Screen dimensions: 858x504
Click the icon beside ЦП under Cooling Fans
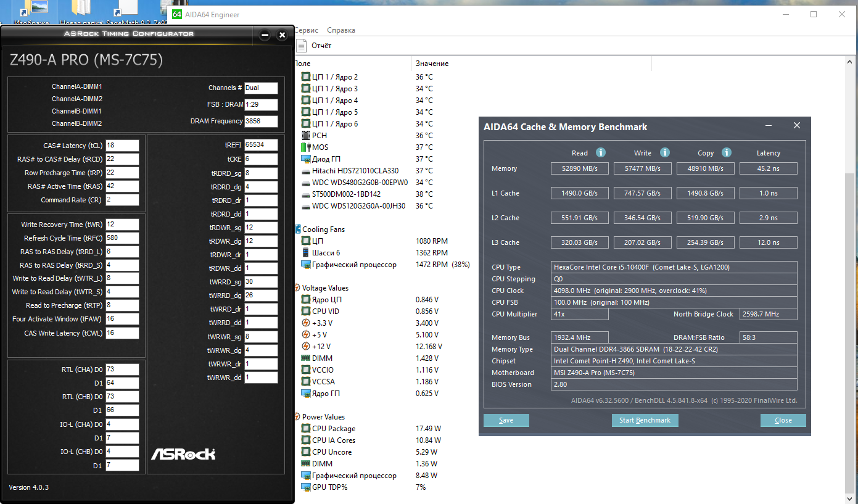pos(306,241)
